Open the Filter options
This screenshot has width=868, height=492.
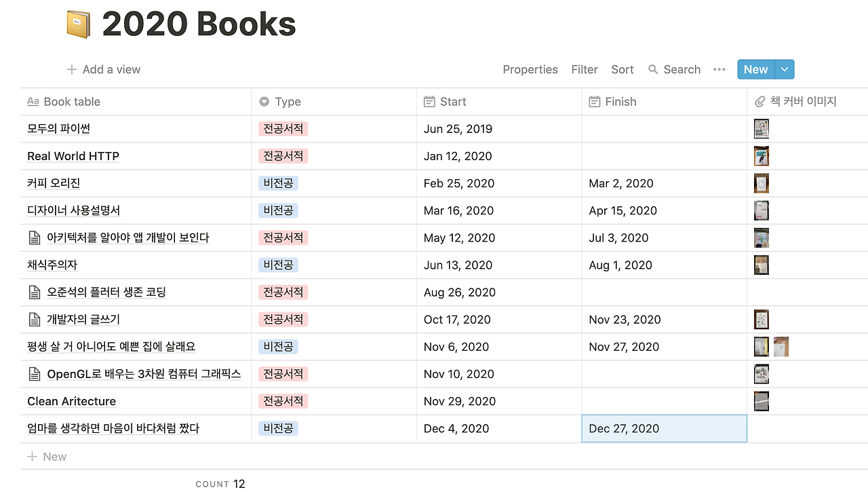(585, 69)
